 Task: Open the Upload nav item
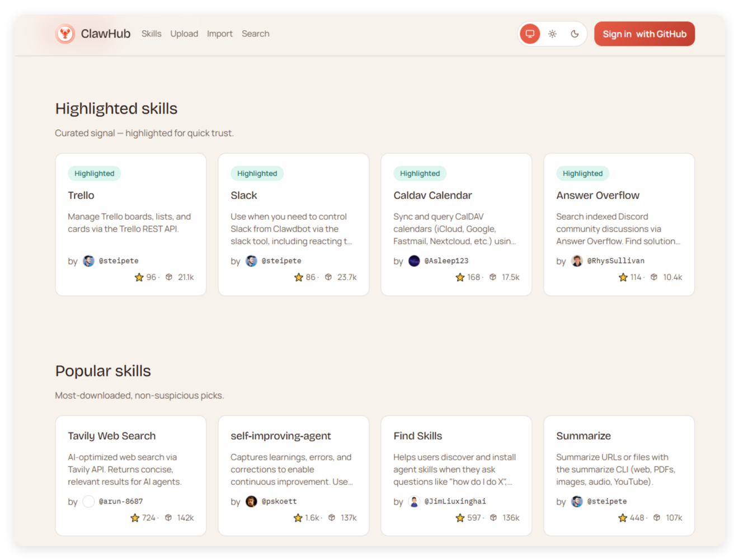pyautogui.click(x=184, y=34)
